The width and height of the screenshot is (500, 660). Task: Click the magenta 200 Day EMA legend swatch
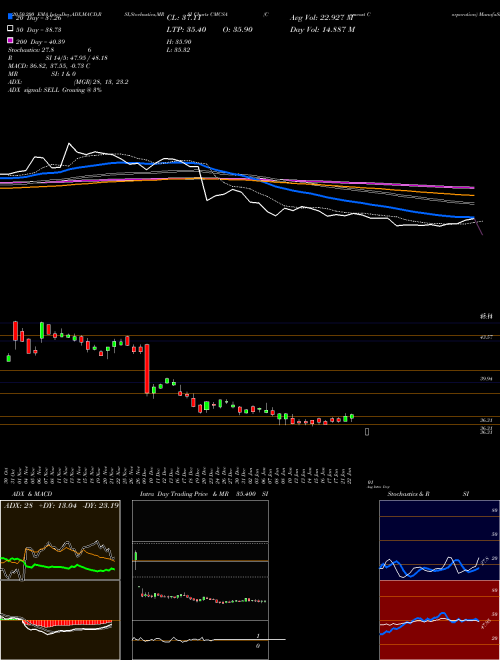point(11,41)
